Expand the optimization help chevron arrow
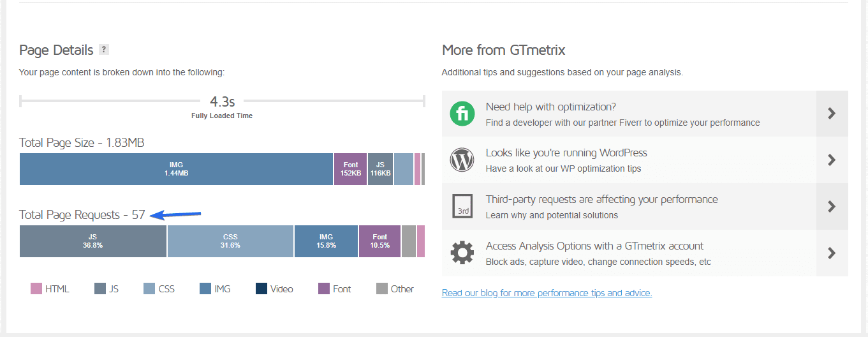 [832, 114]
